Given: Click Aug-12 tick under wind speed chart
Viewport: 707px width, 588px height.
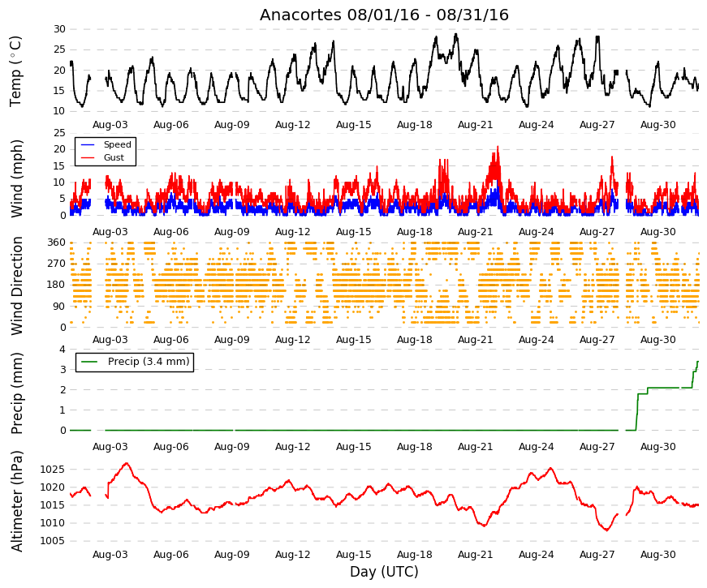Looking at the screenshot, I should click(x=293, y=232).
